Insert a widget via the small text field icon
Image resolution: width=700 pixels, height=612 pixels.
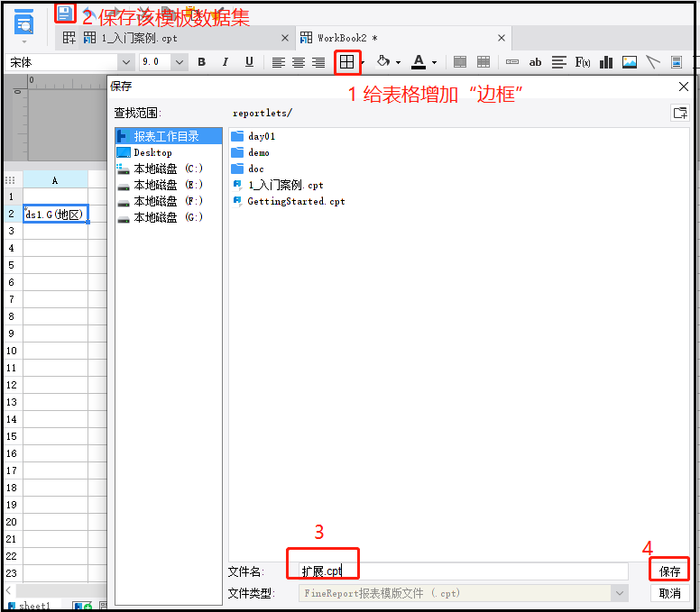tap(512, 62)
